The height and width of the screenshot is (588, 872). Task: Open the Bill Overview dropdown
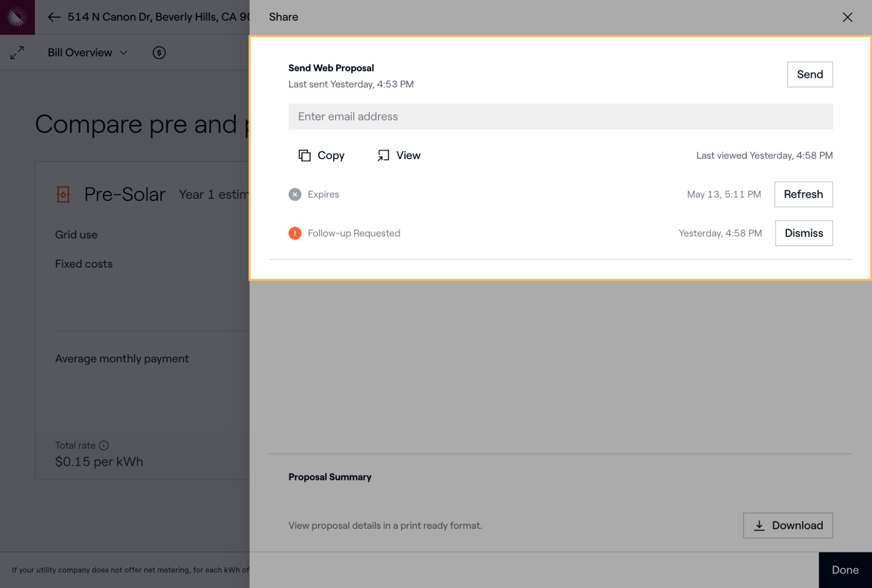pos(88,53)
